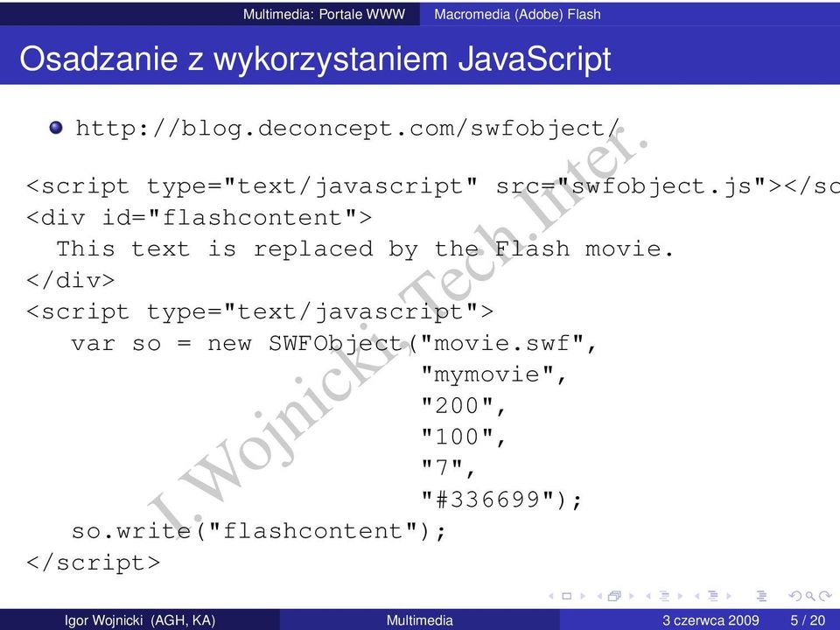Click the section navigation icon
The width and height of the screenshot is (840, 630).
(713, 596)
